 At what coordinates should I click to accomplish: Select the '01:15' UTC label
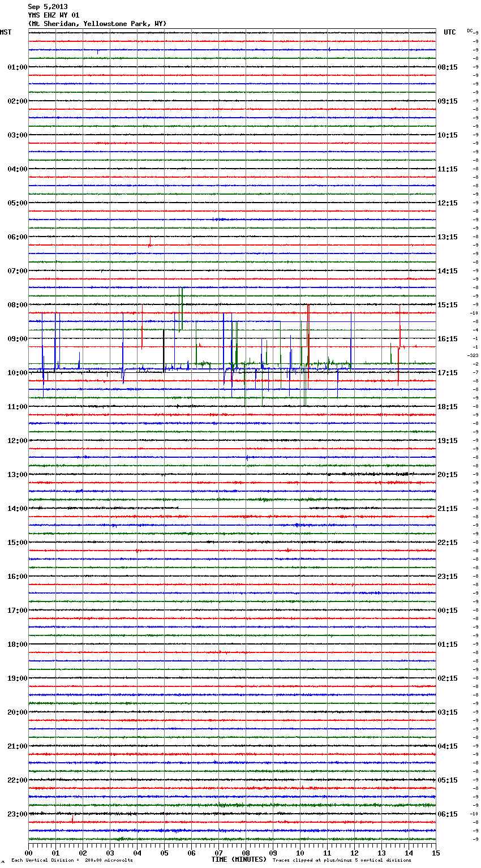click(448, 644)
